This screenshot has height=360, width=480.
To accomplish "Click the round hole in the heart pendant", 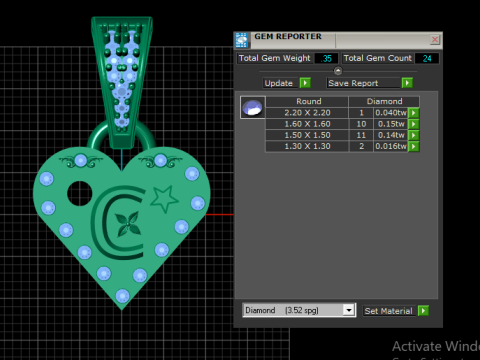I will pos(79,193).
